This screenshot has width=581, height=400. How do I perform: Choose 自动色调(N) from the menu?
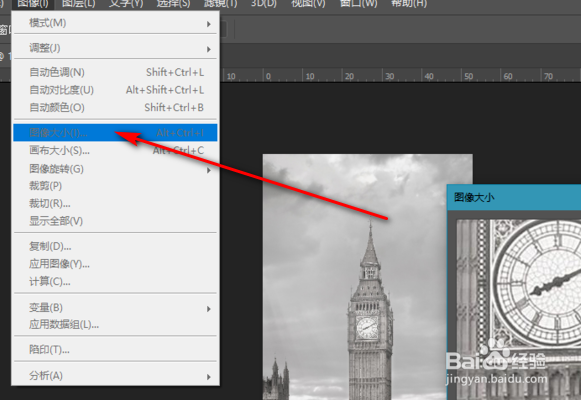[115, 72]
